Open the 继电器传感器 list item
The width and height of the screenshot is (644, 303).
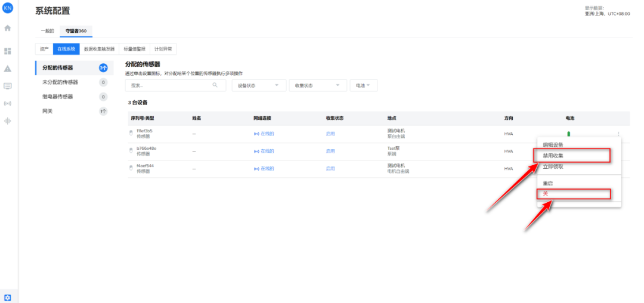75,97
